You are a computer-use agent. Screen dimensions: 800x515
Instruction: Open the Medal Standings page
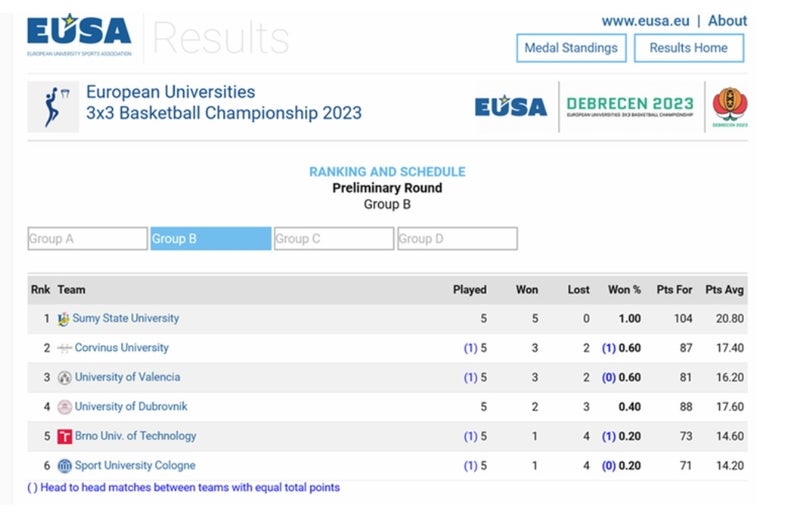(x=571, y=48)
